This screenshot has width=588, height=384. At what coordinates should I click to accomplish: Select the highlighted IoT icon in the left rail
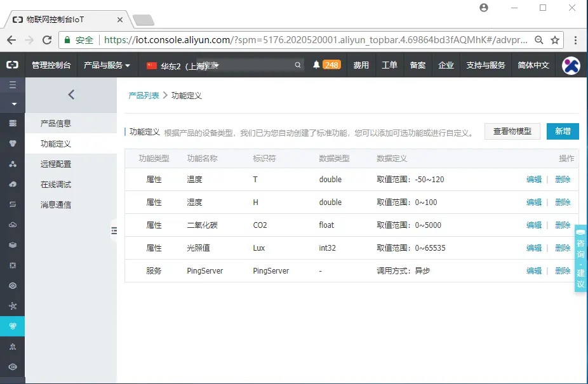pyautogui.click(x=12, y=326)
